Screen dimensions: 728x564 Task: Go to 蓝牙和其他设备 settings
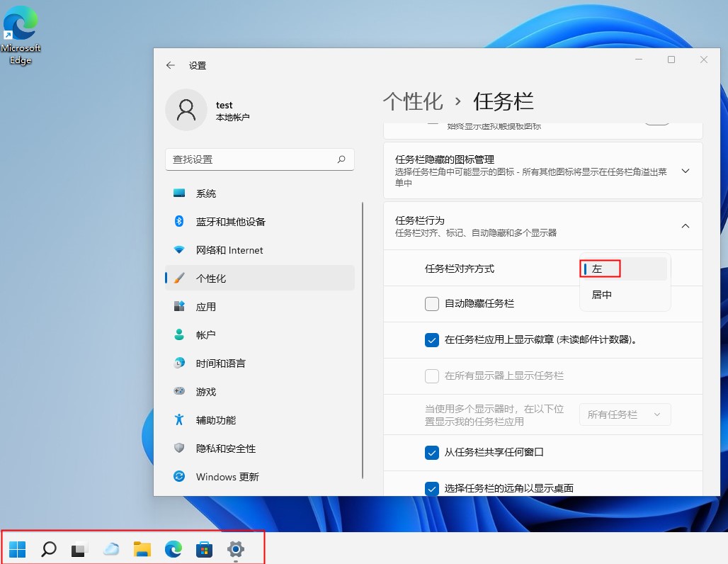pyautogui.click(x=230, y=222)
